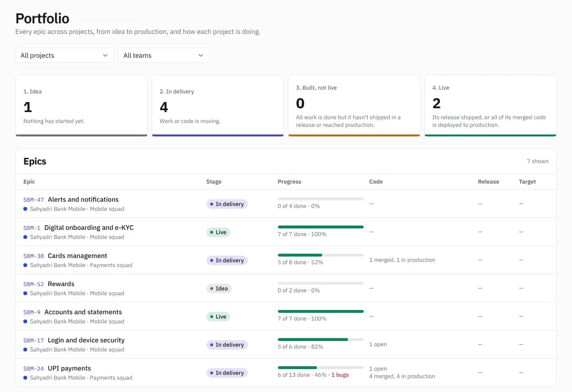Click In delivery badge for Alerts and notifications
Viewport: 572px width, 392px height.
(227, 204)
